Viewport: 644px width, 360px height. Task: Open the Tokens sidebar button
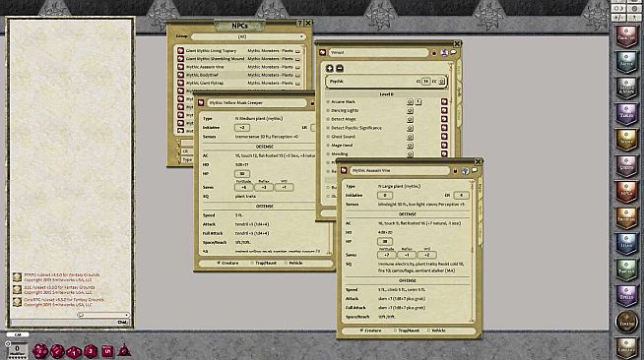click(626, 322)
